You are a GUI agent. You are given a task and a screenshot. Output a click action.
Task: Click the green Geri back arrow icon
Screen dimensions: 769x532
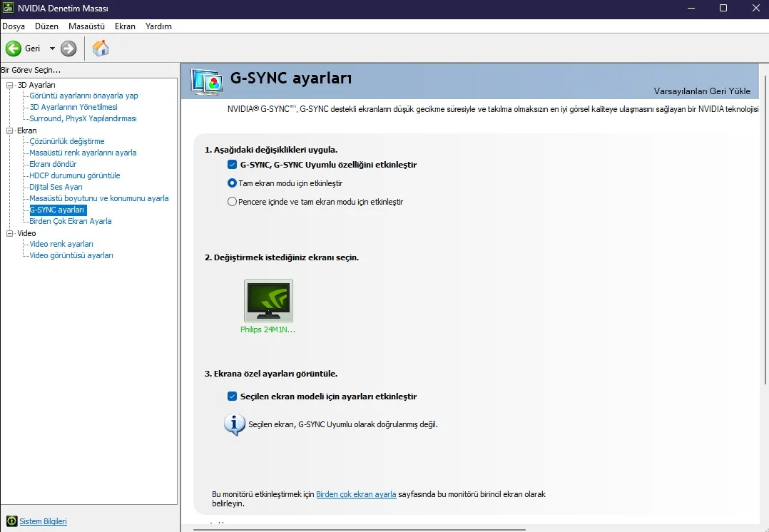(x=14, y=48)
